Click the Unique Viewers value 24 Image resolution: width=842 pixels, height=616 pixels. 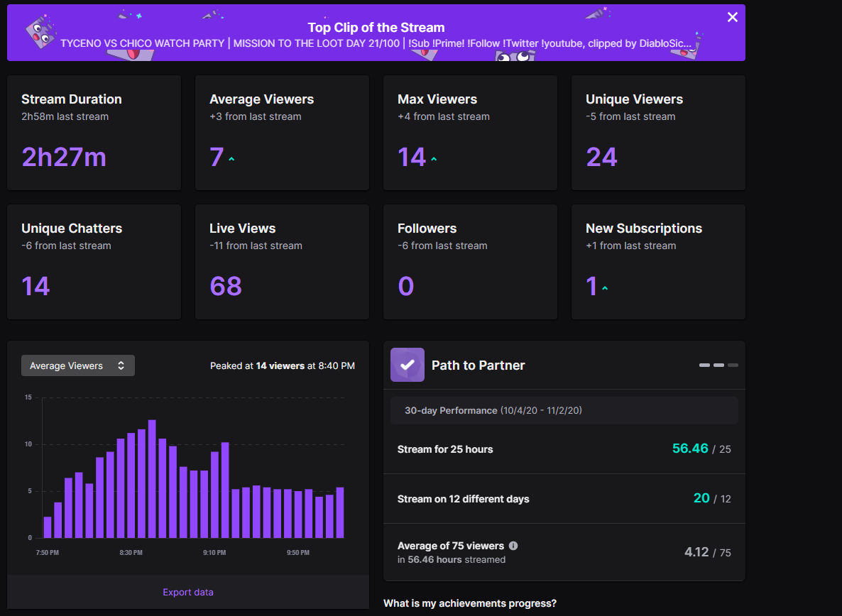tap(601, 158)
